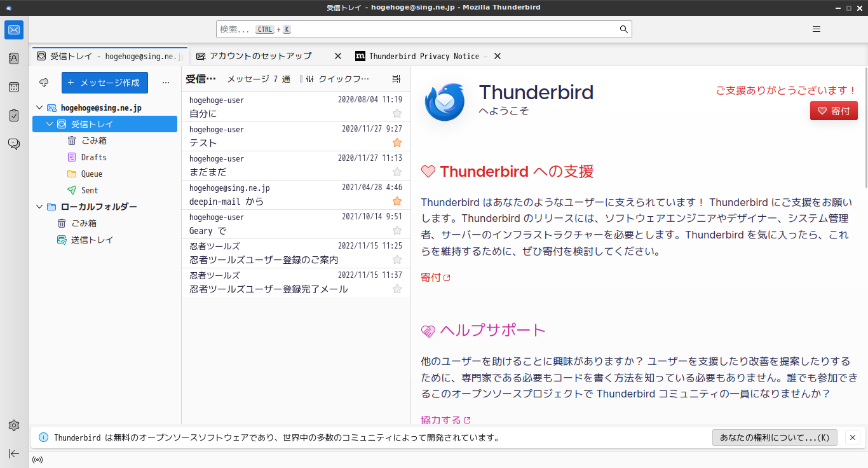Collapse the hogehoge@sing.ne.jp account
Viewport: 868px width, 468px height.
point(39,108)
